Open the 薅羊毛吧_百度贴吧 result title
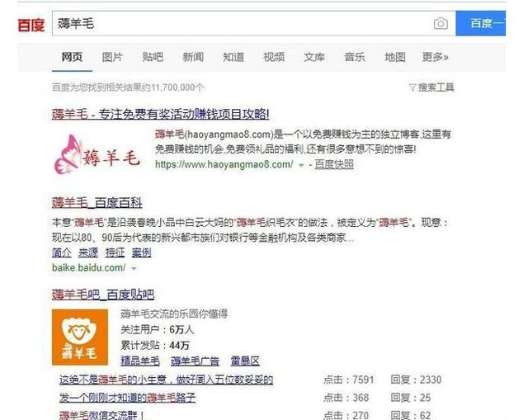 [x=103, y=295]
